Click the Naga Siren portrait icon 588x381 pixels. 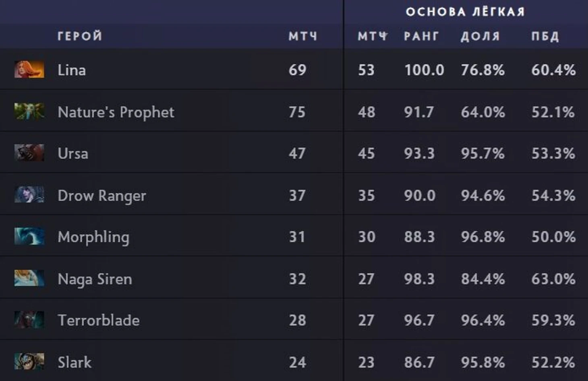(29, 278)
